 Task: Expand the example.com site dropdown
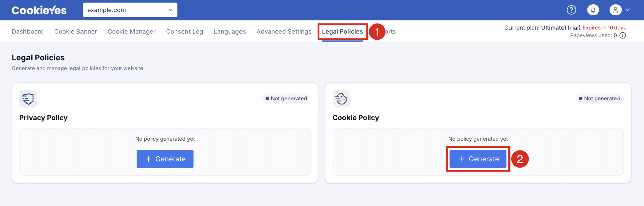coord(130,10)
